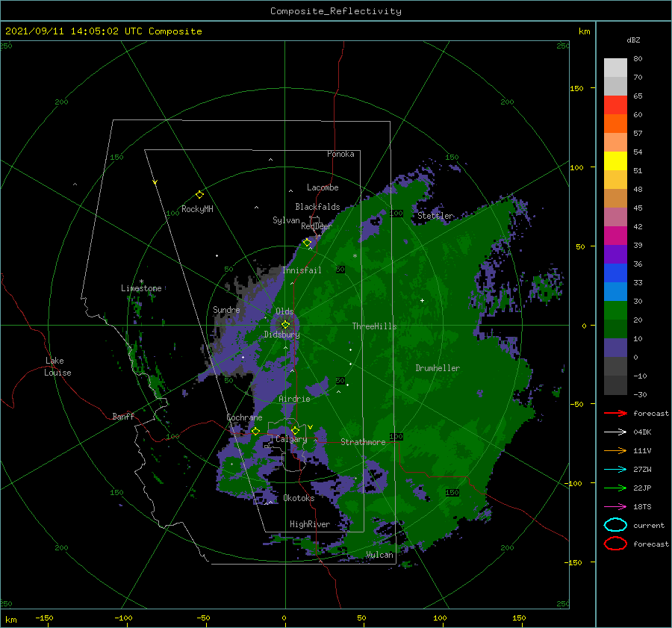Image resolution: width=672 pixels, height=628 pixels.
Task: Click the bright green 30 dBZ swatch
Action: 615,311
